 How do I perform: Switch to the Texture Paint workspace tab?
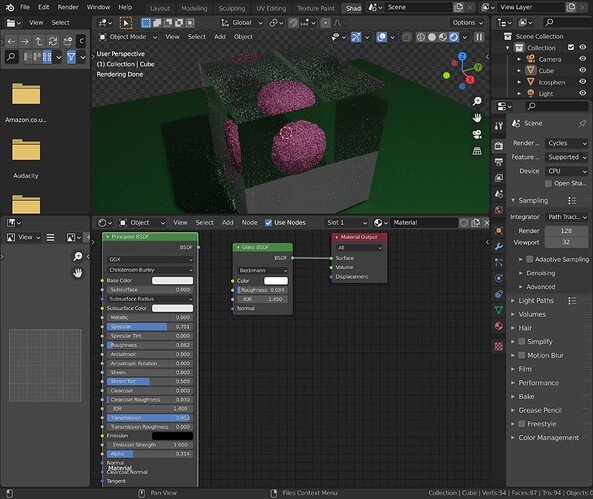(316, 8)
